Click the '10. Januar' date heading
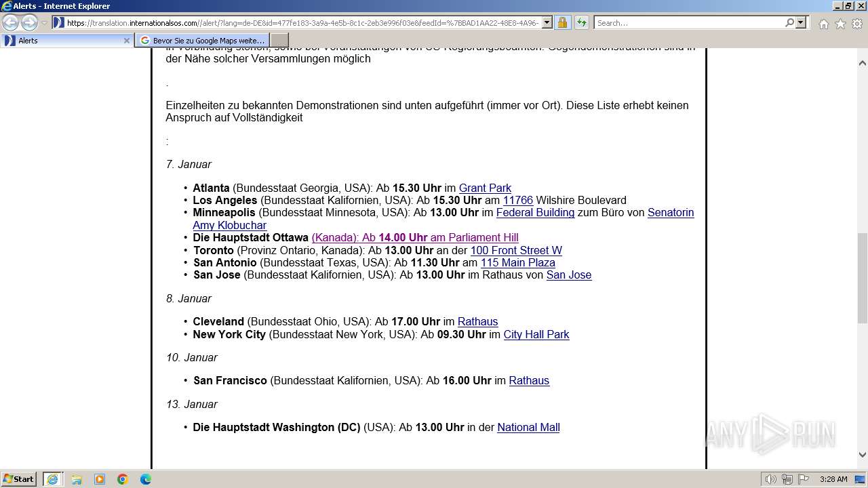This screenshot has width=868, height=488. 192,358
